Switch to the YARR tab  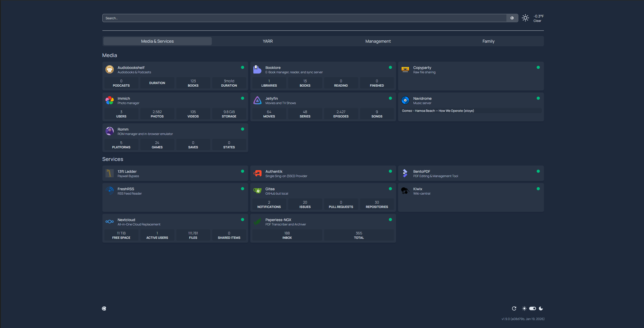(267, 41)
